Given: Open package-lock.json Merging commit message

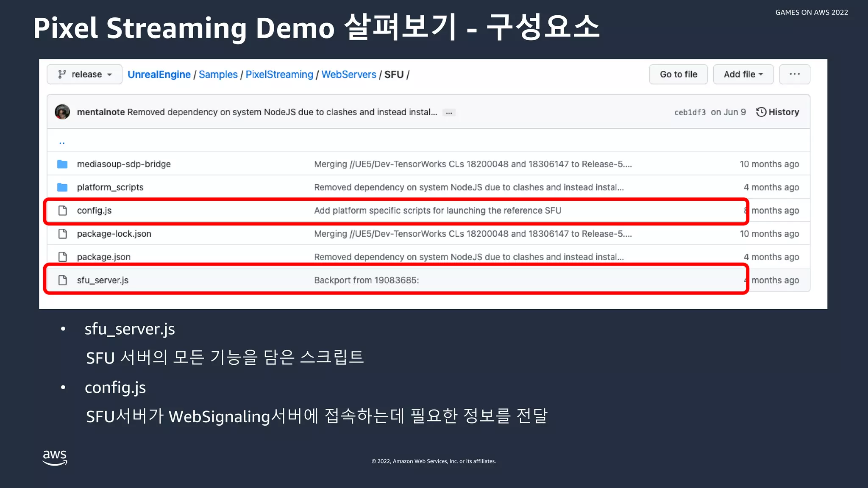Looking at the screenshot, I should pyautogui.click(x=473, y=234).
